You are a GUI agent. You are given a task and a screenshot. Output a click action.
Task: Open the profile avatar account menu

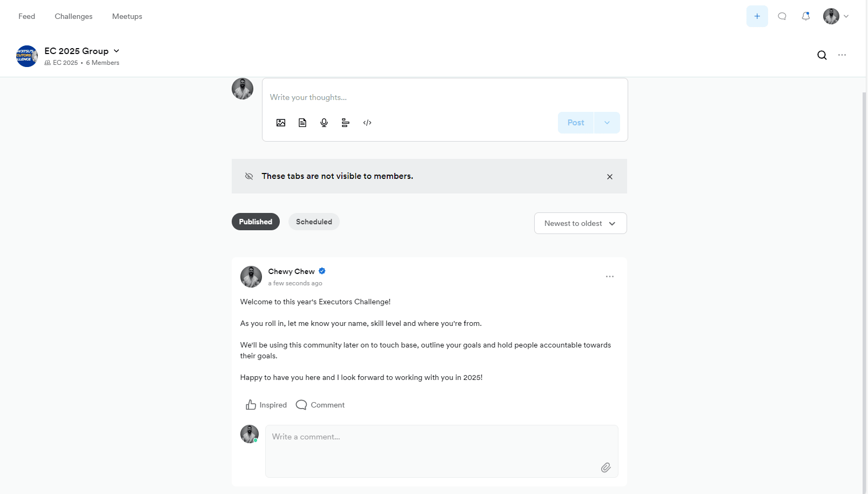pyautogui.click(x=836, y=16)
